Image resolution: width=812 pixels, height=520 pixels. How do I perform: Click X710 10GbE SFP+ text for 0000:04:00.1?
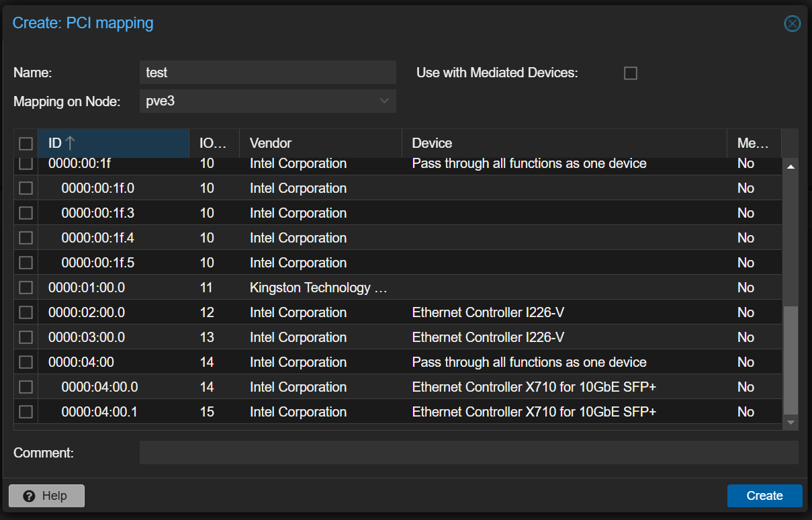534,412
